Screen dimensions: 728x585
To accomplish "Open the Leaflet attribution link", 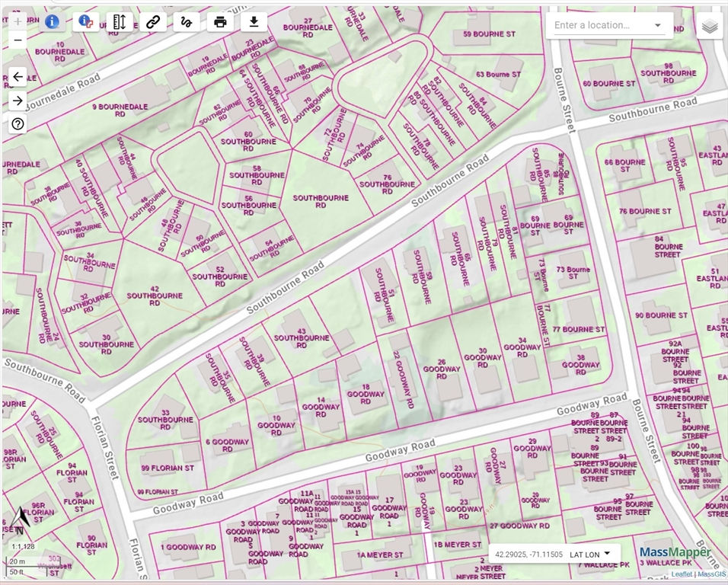I will click(681, 574).
